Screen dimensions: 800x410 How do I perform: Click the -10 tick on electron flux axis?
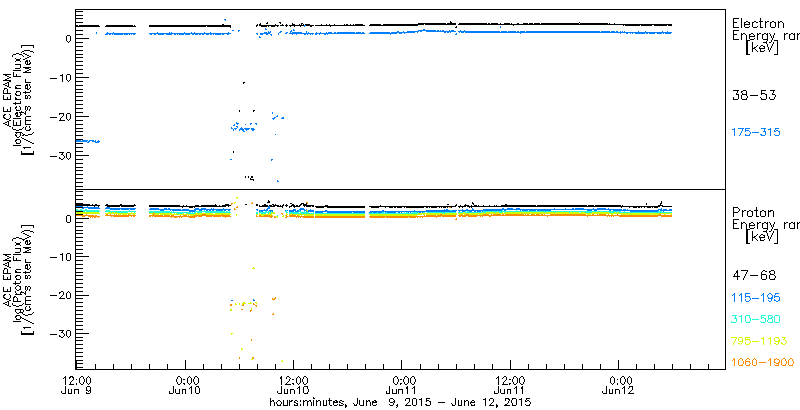point(59,78)
